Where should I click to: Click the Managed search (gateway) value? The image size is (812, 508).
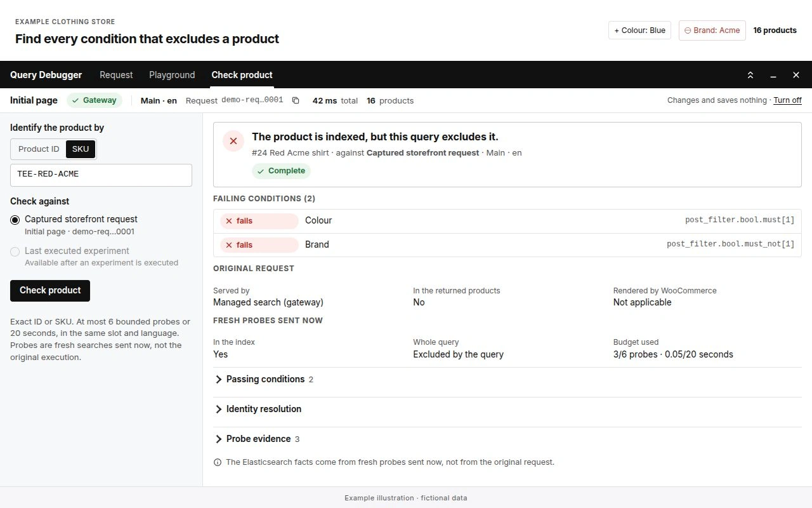pos(268,302)
